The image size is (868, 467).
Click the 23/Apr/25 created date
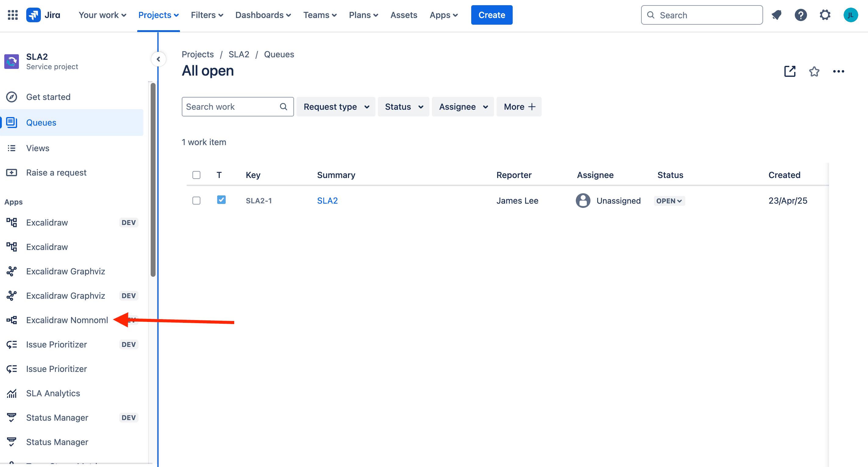click(x=787, y=201)
